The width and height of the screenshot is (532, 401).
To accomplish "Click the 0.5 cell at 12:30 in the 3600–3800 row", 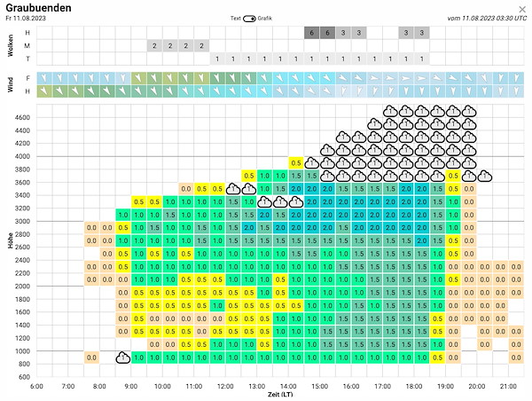I will click(248, 176).
